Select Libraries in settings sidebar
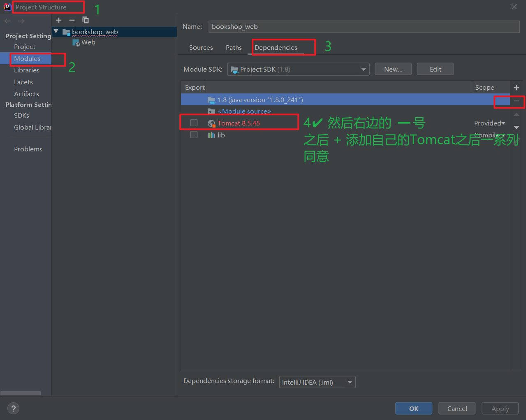The height and width of the screenshot is (420, 526). pos(27,70)
